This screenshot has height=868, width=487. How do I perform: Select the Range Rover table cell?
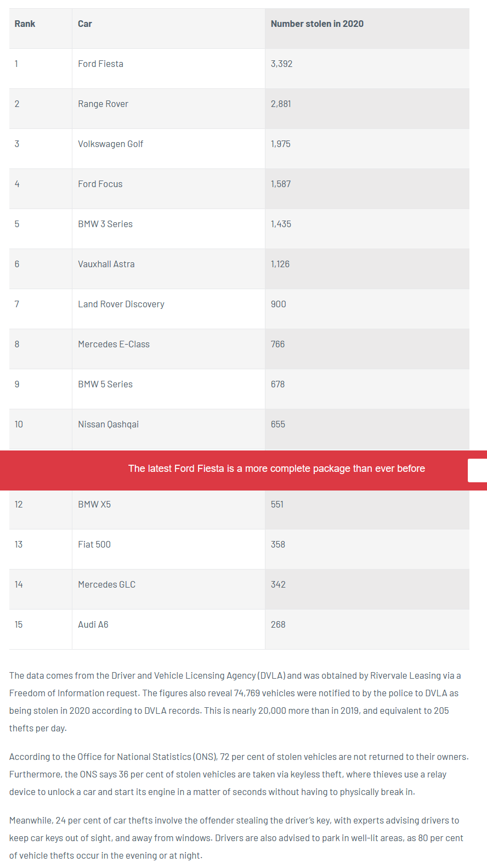[103, 104]
